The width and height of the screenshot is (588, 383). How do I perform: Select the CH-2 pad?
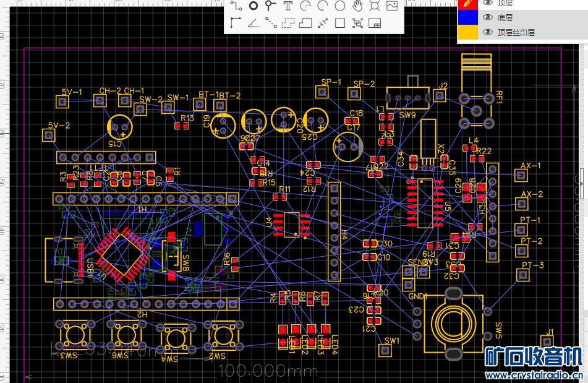tap(100, 100)
